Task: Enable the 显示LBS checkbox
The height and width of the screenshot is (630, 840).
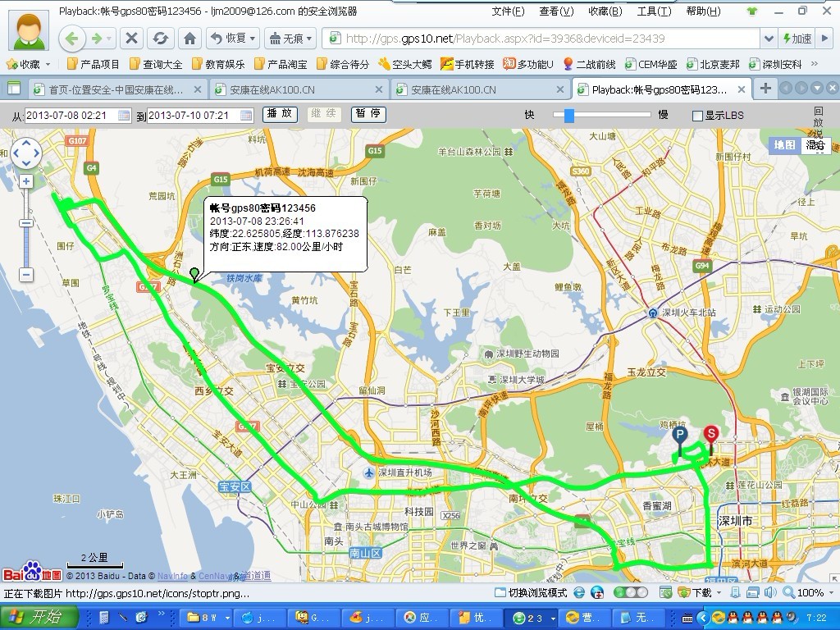Action: (x=697, y=116)
